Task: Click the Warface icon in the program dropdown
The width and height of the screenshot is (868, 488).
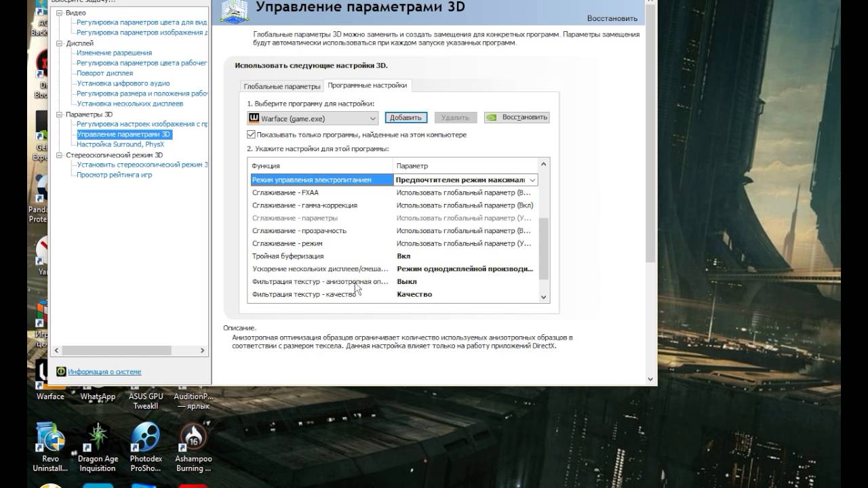Action: [254, 118]
